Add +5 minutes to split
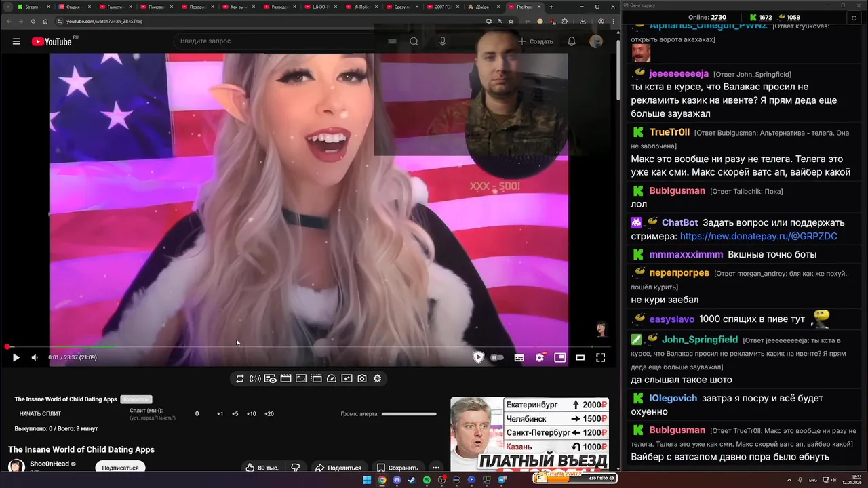This screenshot has height=488, width=868. (x=235, y=413)
